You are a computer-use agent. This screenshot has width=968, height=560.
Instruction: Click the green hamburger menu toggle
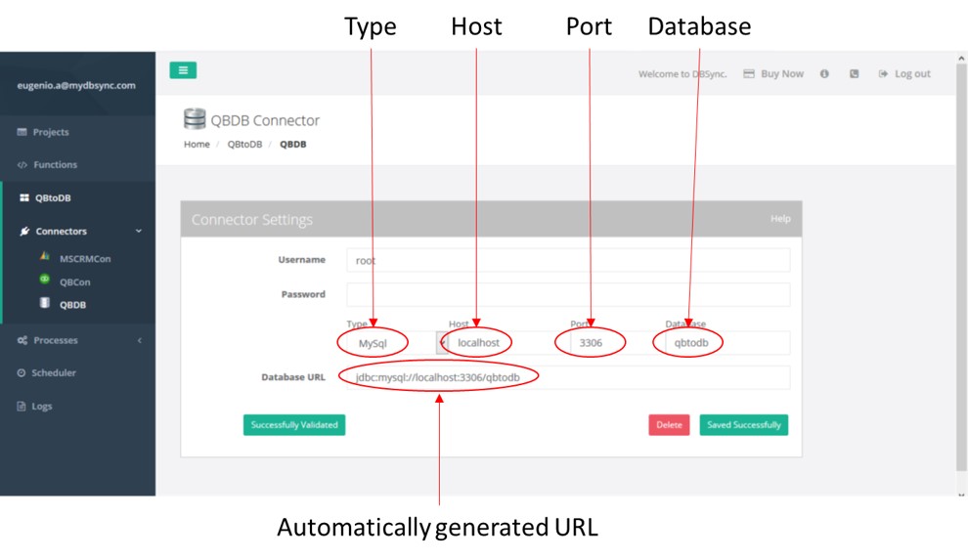click(183, 70)
